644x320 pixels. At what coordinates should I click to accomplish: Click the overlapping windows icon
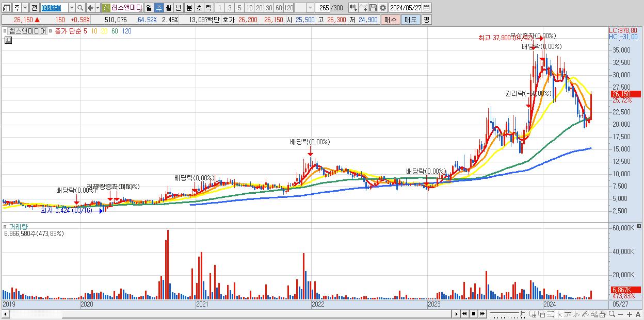(541, 314)
